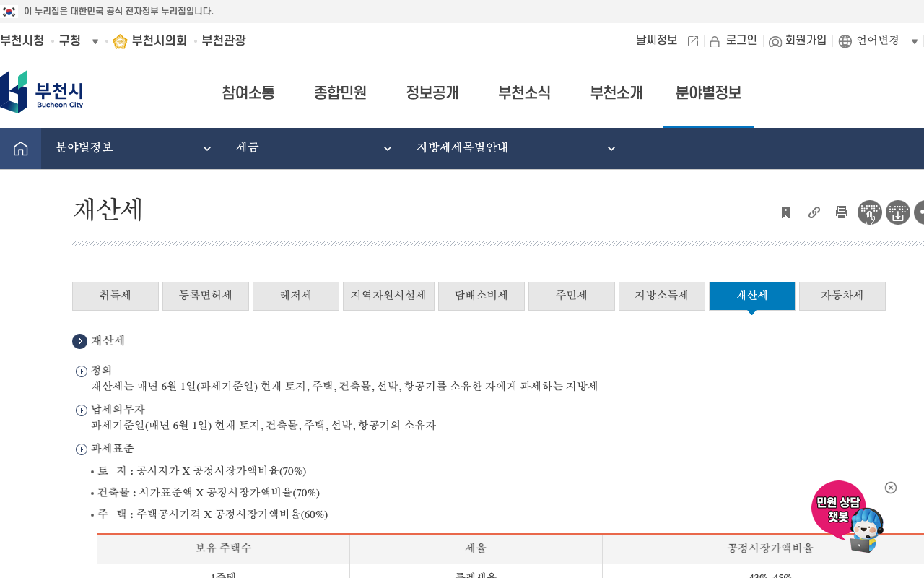The width and height of the screenshot is (924, 578).
Task: Click the 로그인 link
Action: click(x=741, y=40)
